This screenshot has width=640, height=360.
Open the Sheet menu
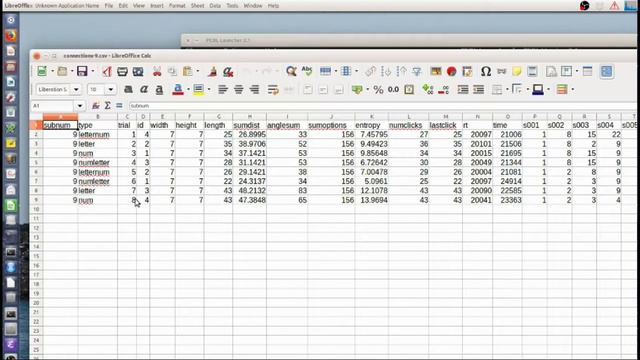[x=198, y=6]
